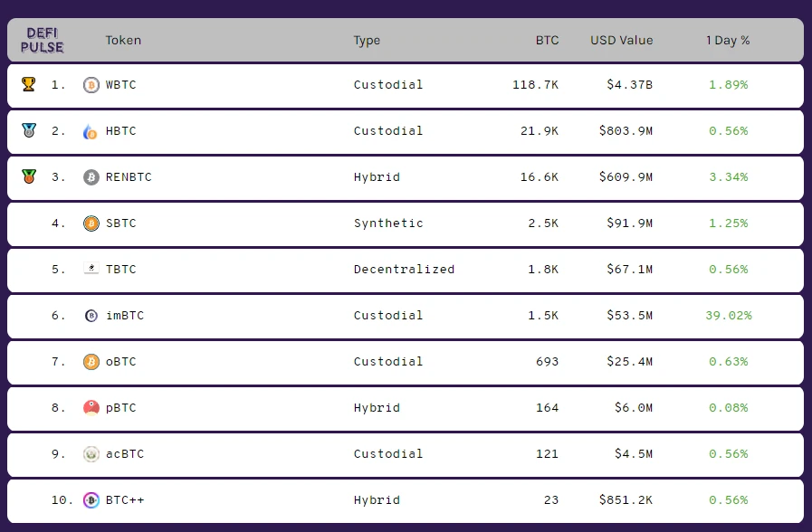Click the RENBTC gray coin icon
This screenshot has height=532, width=812.
91,177
